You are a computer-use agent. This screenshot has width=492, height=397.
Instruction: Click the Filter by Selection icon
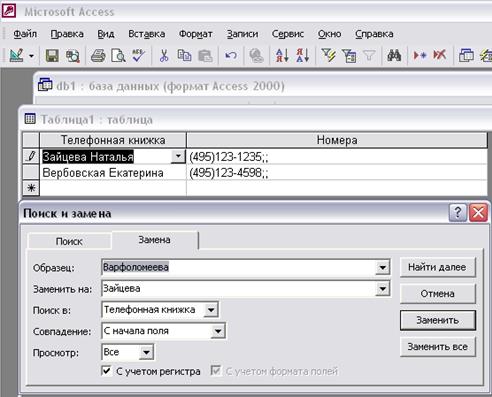(x=328, y=56)
